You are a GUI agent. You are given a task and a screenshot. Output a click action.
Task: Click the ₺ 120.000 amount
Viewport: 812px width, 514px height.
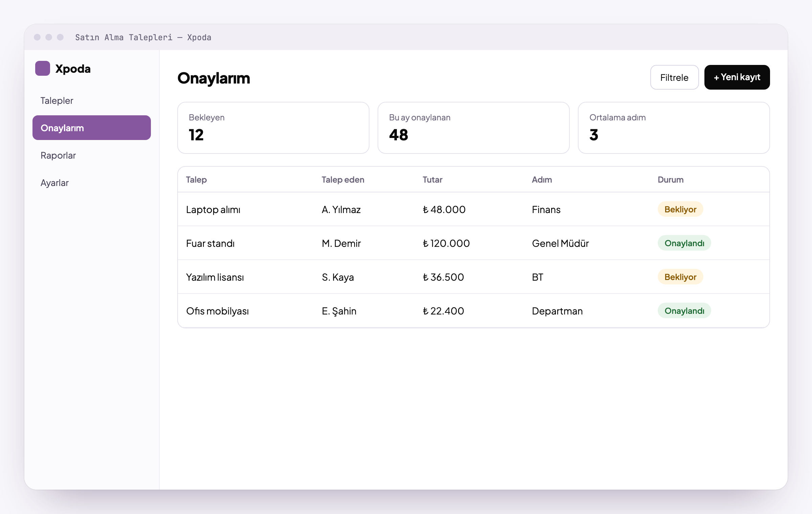(446, 243)
